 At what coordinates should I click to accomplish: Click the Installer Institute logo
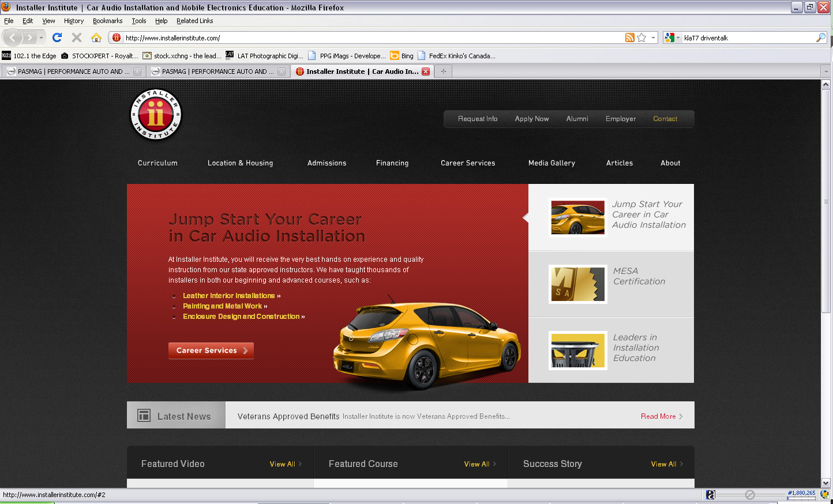[x=156, y=115]
